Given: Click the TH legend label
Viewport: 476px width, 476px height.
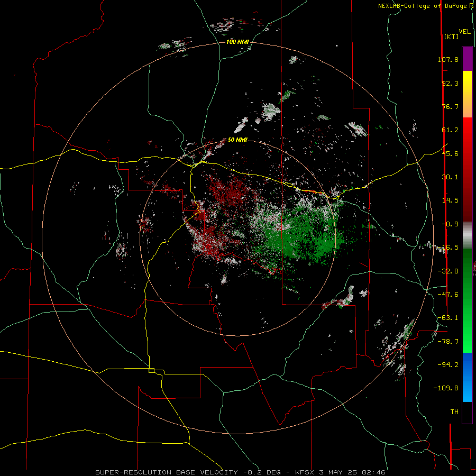Looking at the screenshot, I should (454, 412).
